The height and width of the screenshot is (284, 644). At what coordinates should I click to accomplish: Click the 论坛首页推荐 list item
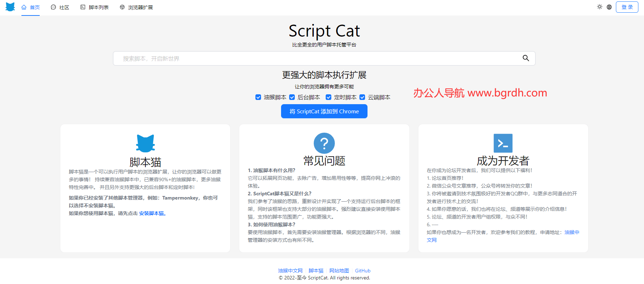(x=445, y=178)
